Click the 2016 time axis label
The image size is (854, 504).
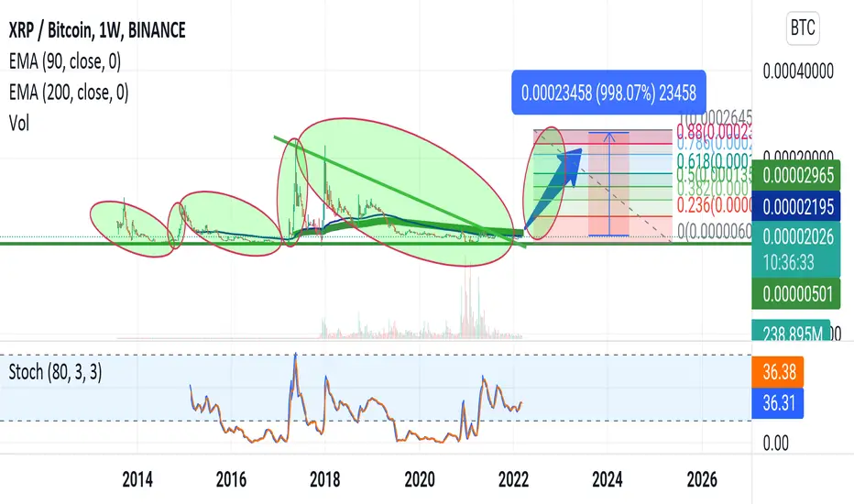point(231,479)
